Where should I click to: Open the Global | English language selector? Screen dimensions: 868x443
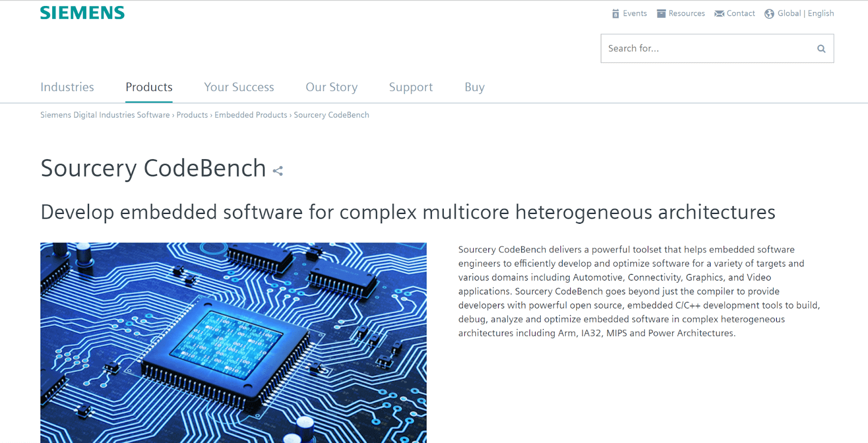pos(806,14)
